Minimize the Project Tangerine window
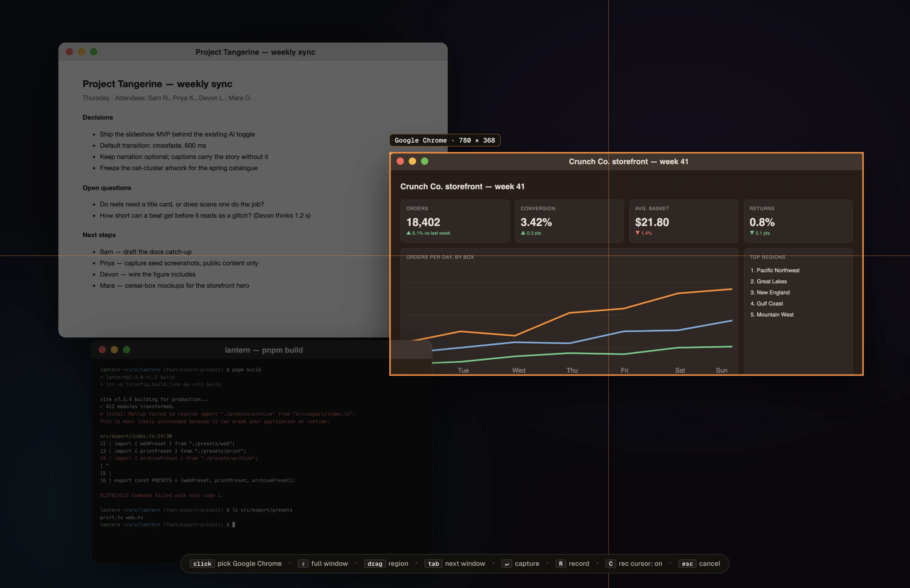 [x=81, y=52]
